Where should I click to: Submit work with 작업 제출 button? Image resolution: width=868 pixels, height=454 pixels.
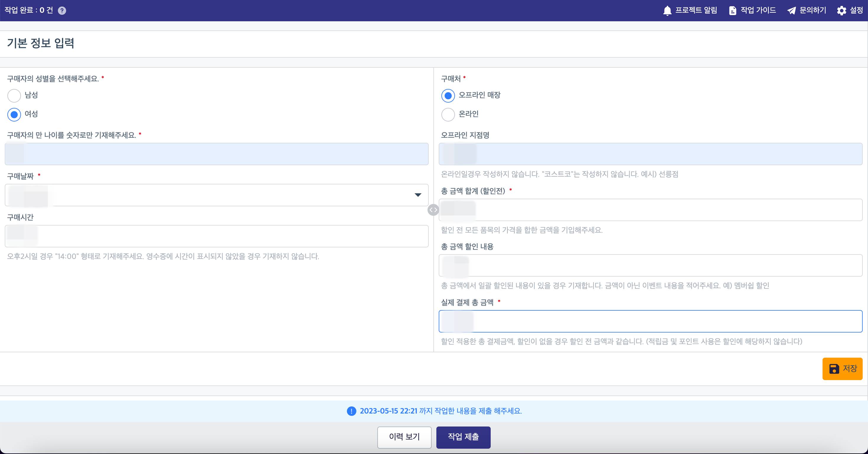pos(463,437)
